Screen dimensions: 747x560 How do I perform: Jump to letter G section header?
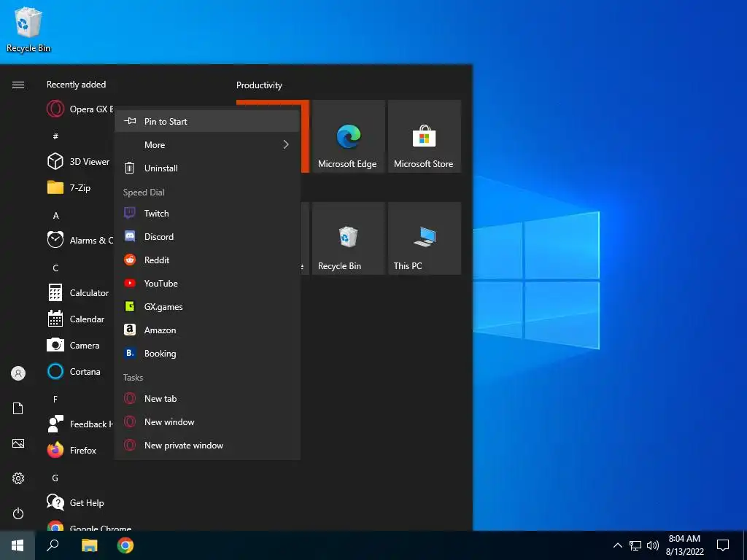click(x=55, y=478)
